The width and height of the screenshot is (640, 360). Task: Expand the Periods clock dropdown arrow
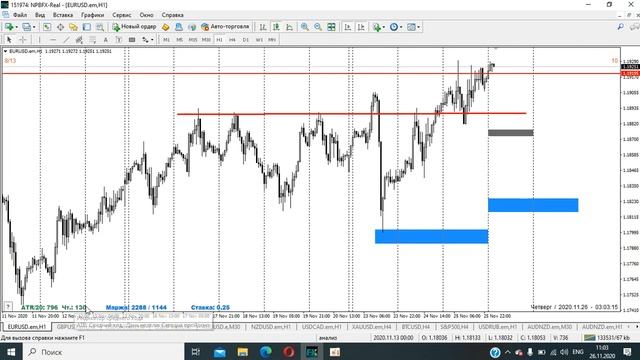pyautogui.click(x=401, y=27)
